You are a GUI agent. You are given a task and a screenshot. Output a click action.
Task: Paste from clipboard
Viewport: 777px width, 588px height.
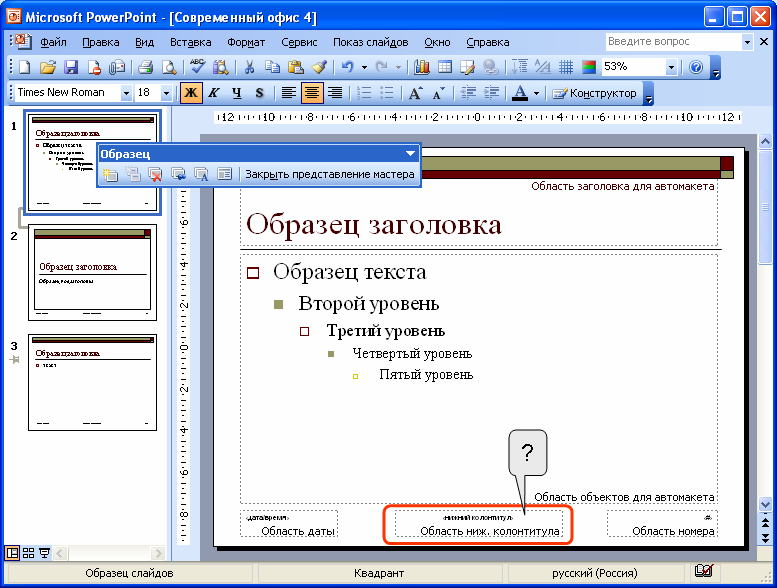coord(295,67)
